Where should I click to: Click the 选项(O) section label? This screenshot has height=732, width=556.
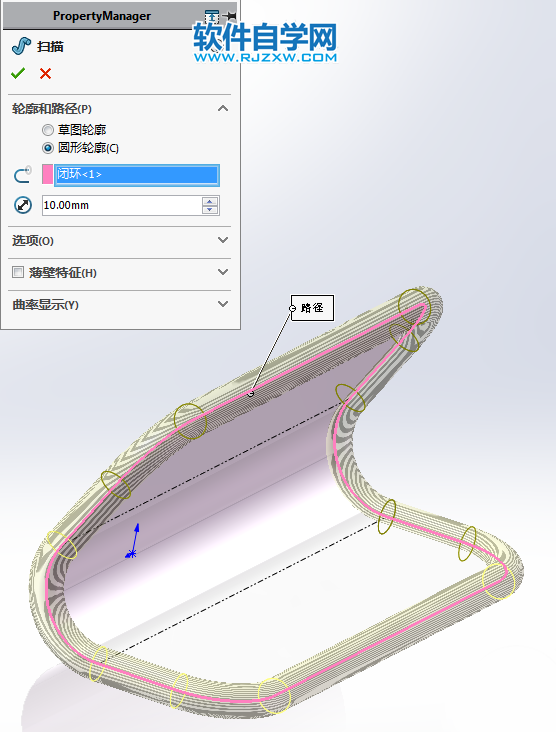coord(33,240)
